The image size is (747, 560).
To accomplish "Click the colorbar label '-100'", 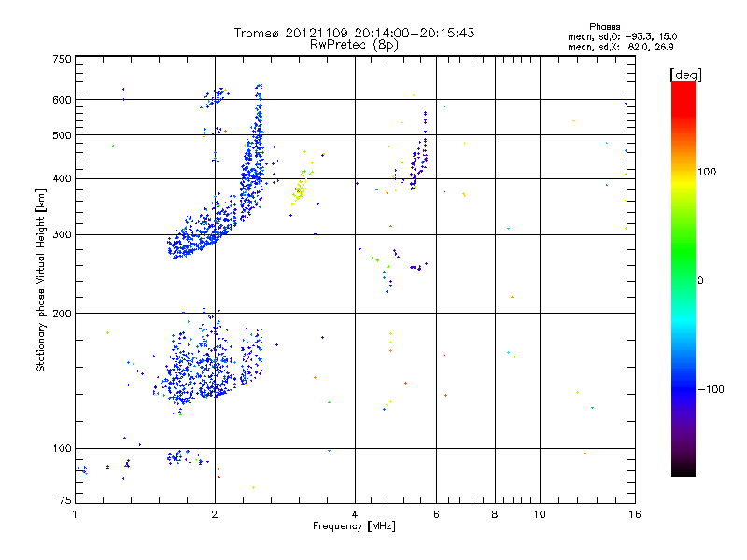I will click(712, 389).
